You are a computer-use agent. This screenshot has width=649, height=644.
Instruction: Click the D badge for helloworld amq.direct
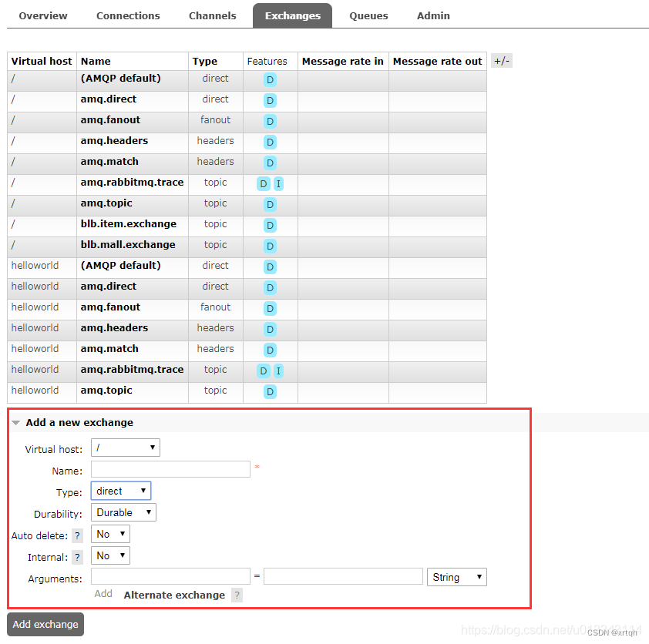270,287
